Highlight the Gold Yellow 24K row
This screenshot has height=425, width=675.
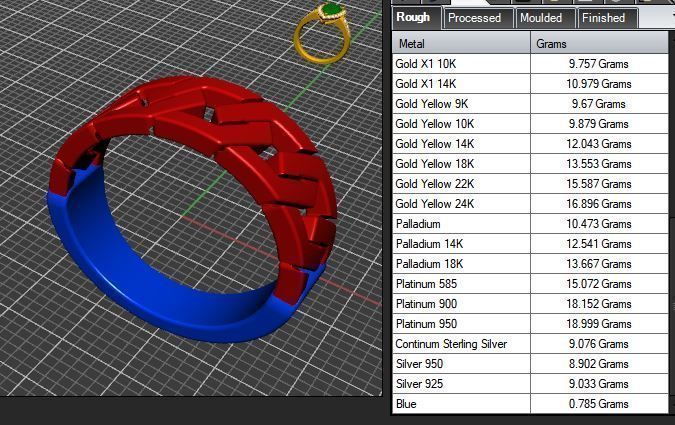[530, 204]
